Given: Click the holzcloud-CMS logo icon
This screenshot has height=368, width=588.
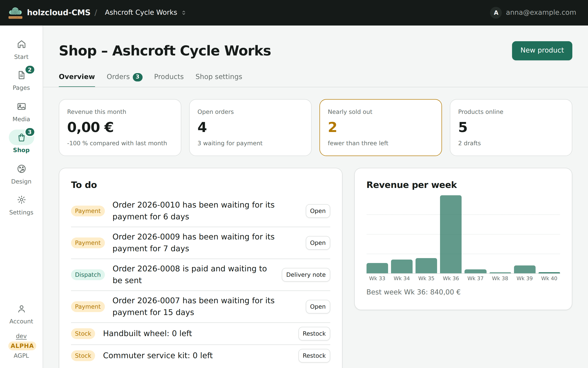Looking at the screenshot, I should coord(15,13).
